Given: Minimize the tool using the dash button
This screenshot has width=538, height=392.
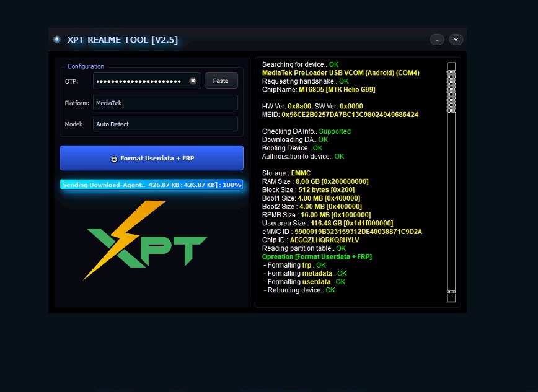Looking at the screenshot, I should point(437,40).
